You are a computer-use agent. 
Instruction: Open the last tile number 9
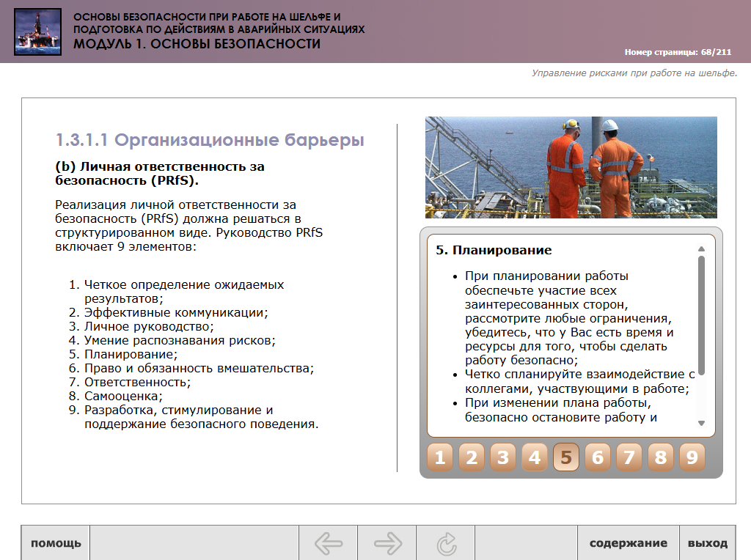tap(692, 457)
